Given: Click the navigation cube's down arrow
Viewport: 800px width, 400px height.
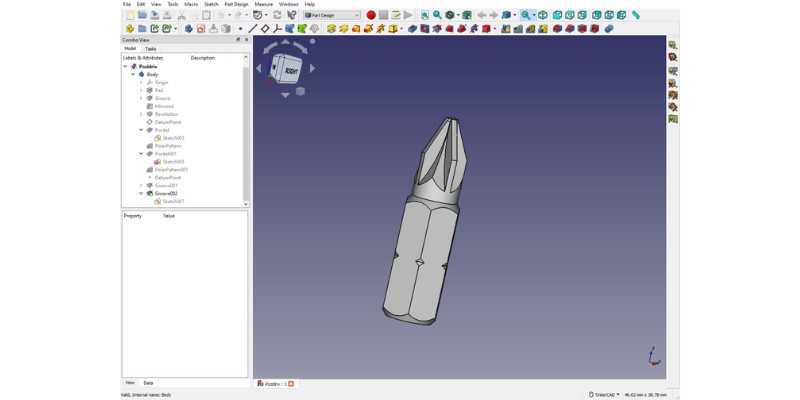Looking at the screenshot, I should [285, 95].
